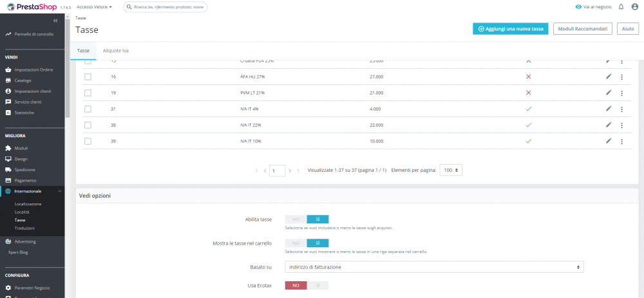Open the Accesso Veloce dropdown
Image resolution: width=644 pixels, height=298 pixels.
click(95, 7)
